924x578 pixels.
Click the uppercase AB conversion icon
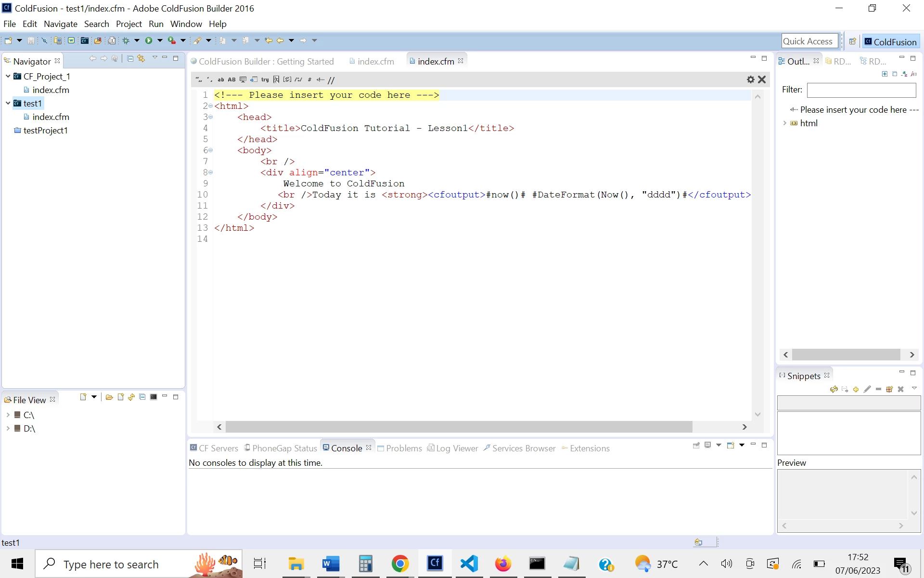(x=231, y=80)
